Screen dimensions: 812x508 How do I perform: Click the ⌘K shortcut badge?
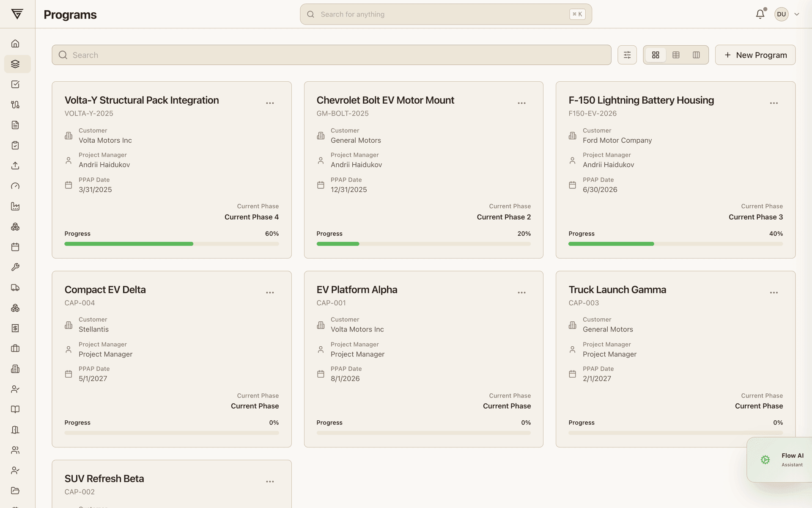coord(577,14)
